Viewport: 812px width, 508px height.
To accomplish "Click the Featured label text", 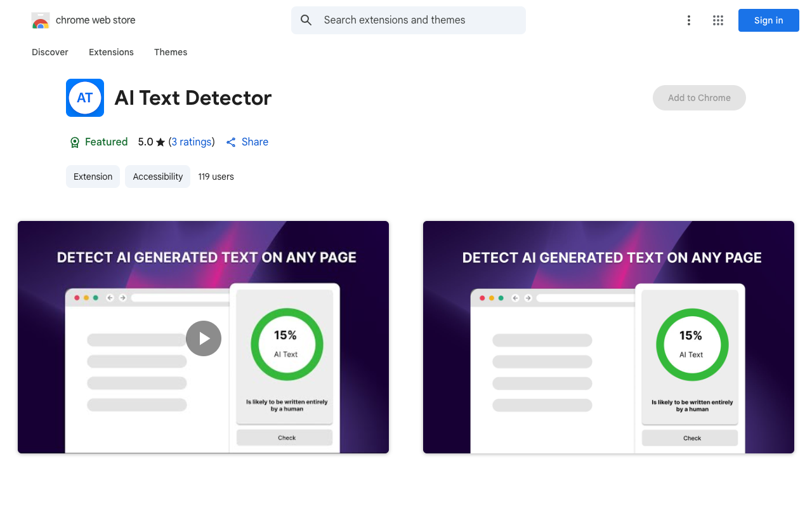I will (106, 142).
